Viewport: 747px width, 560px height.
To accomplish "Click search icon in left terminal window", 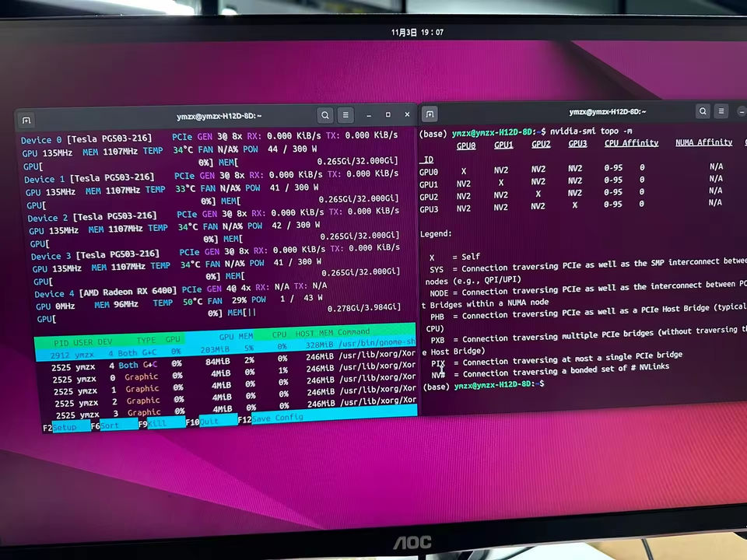I will (325, 115).
